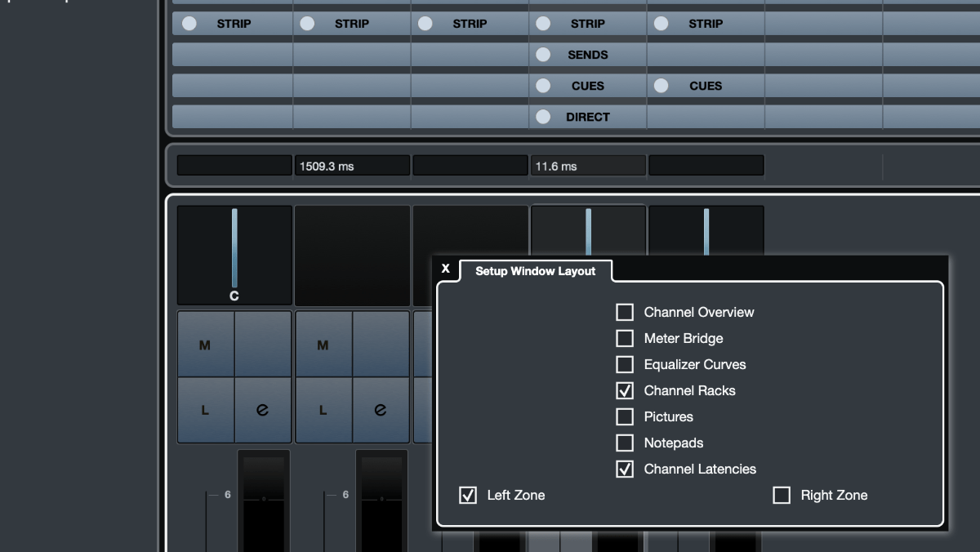Click the M button on second channel

tap(323, 345)
